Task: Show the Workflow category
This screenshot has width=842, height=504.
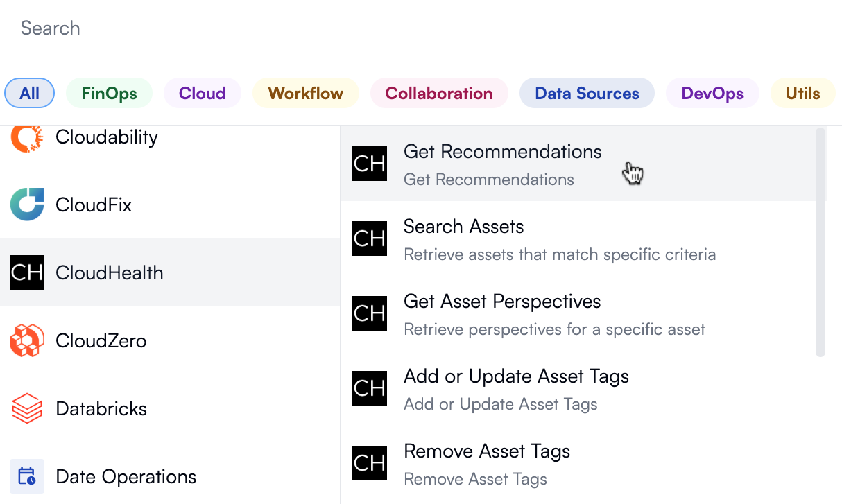Action: pos(305,94)
